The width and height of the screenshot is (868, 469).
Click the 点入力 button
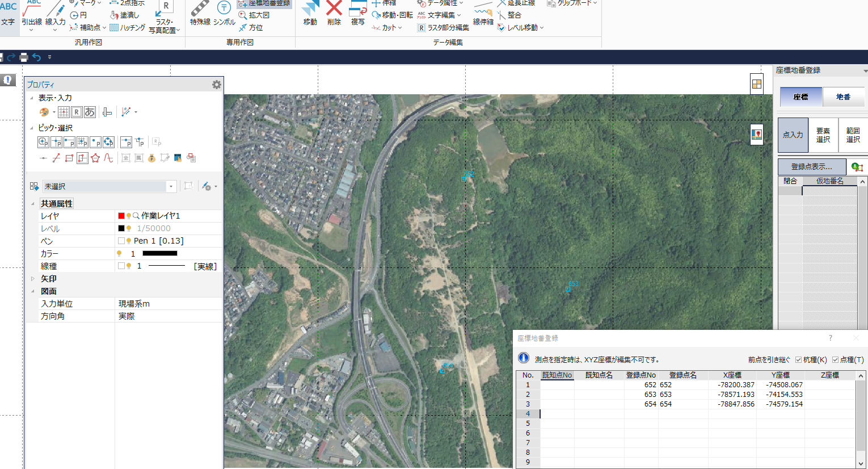tap(793, 135)
